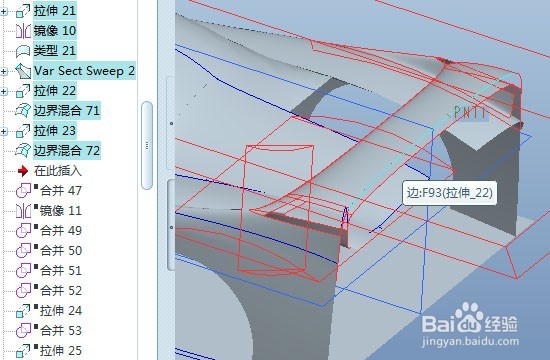The width and height of the screenshot is (550, 360).
Task: Expand the 拉伸 21 feature node
Action: (4, 12)
